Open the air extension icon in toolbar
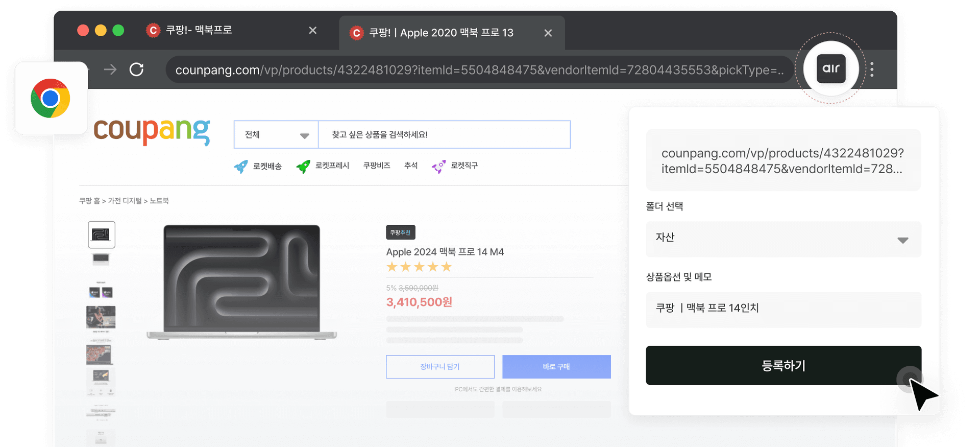This screenshot has height=447, width=980. [831, 68]
